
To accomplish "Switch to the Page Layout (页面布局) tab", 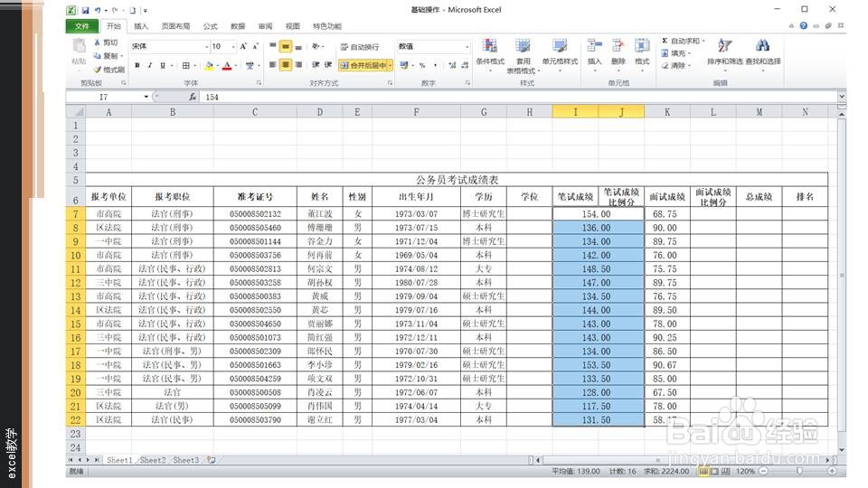I will (x=175, y=26).
